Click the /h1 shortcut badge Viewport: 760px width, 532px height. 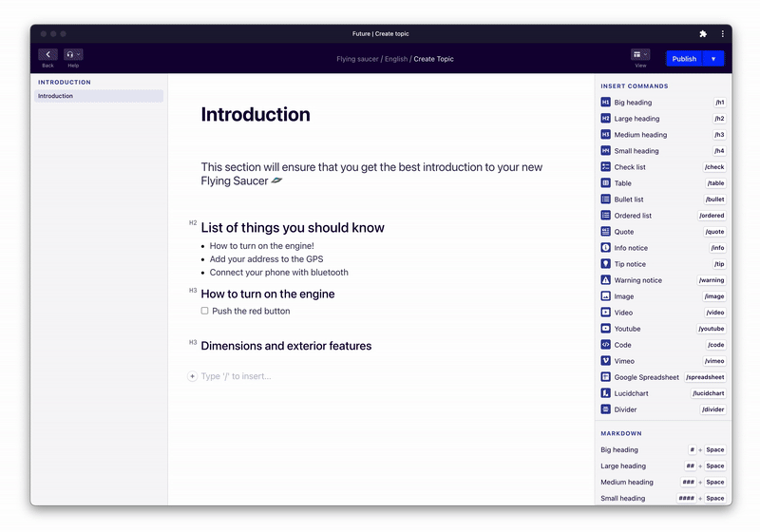tap(720, 103)
